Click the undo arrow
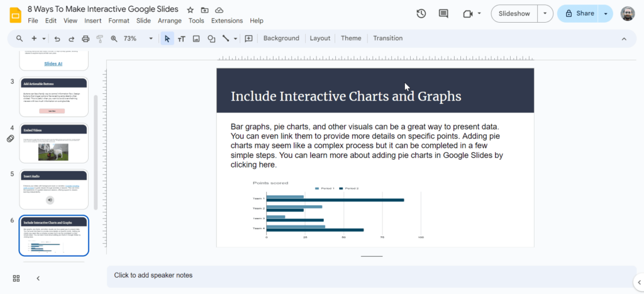 pos(57,38)
